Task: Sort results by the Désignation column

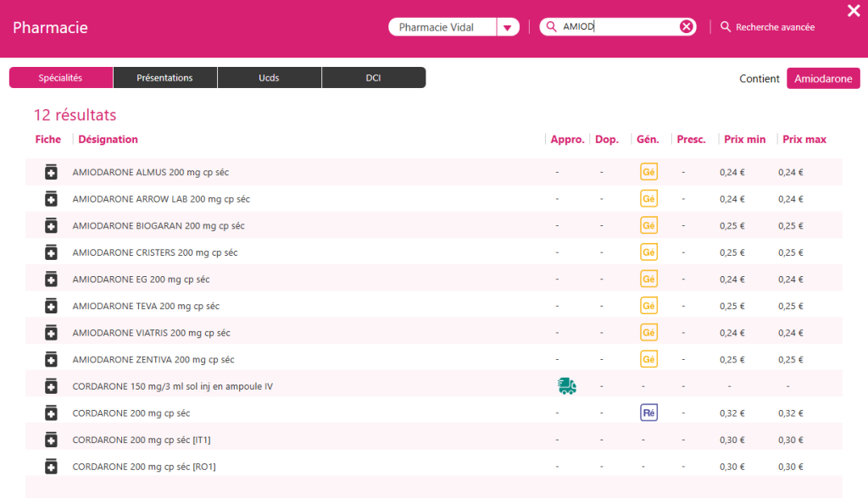Action: tap(108, 139)
